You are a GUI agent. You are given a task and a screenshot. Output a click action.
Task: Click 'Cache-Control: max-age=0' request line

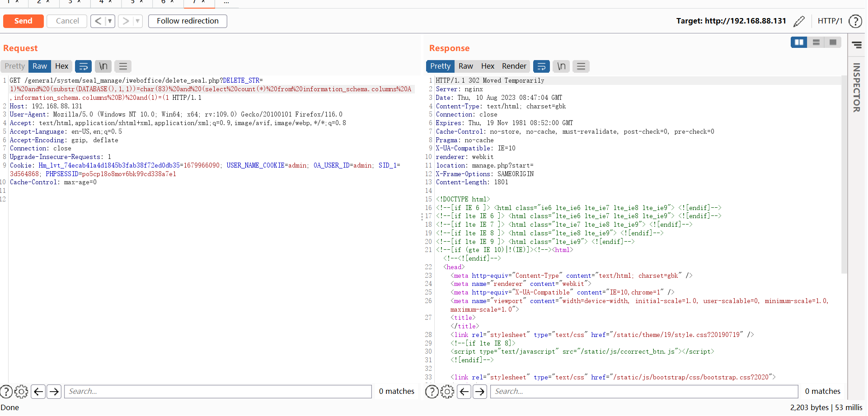pos(53,182)
